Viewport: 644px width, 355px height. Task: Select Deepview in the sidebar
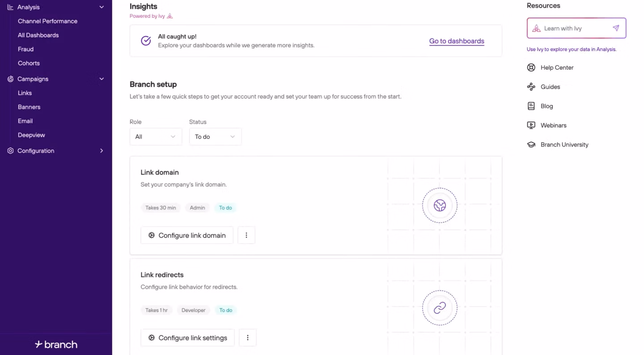point(31,135)
